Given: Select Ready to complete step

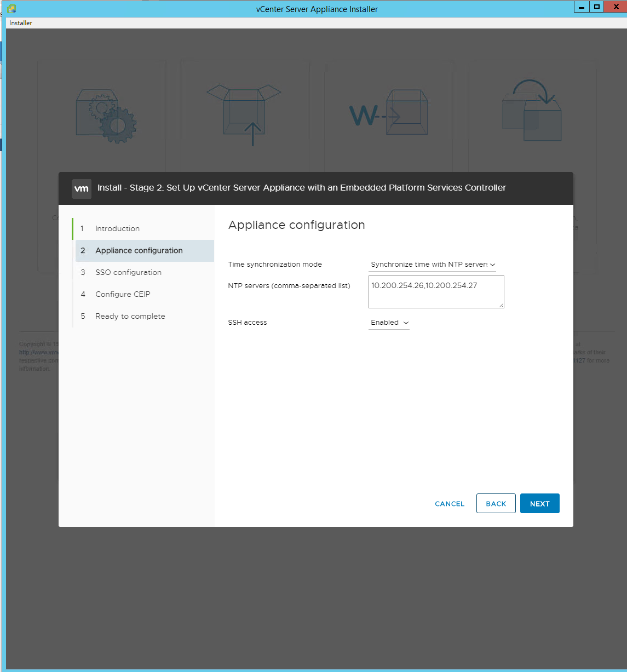Looking at the screenshot, I should (x=130, y=317).
